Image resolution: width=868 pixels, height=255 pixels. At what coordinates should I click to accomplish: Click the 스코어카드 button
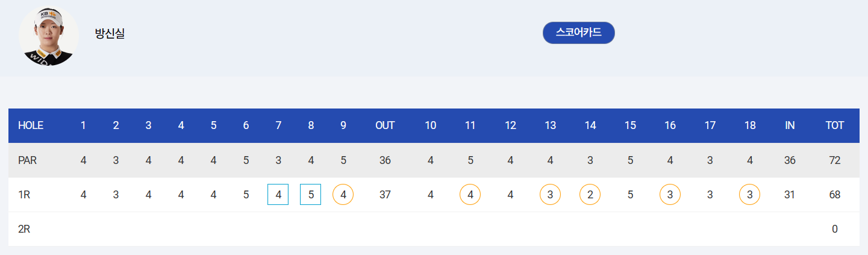pyautogui.click(x=578, y=33)
